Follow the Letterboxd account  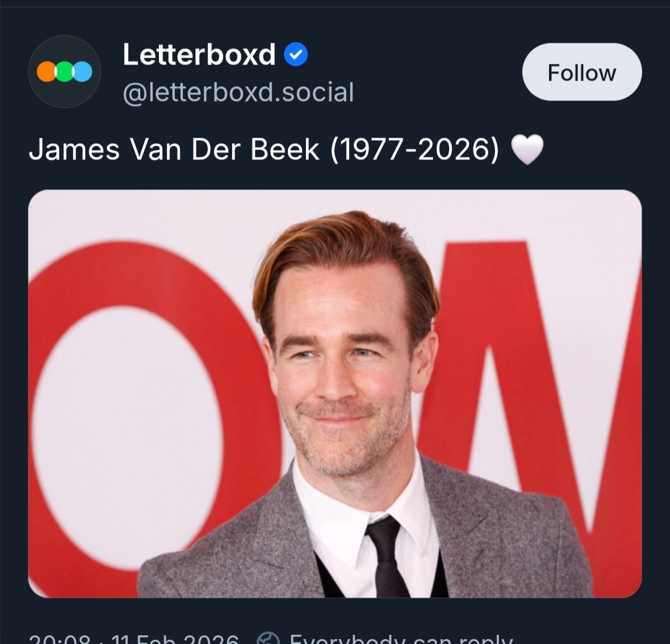(581, 72)
